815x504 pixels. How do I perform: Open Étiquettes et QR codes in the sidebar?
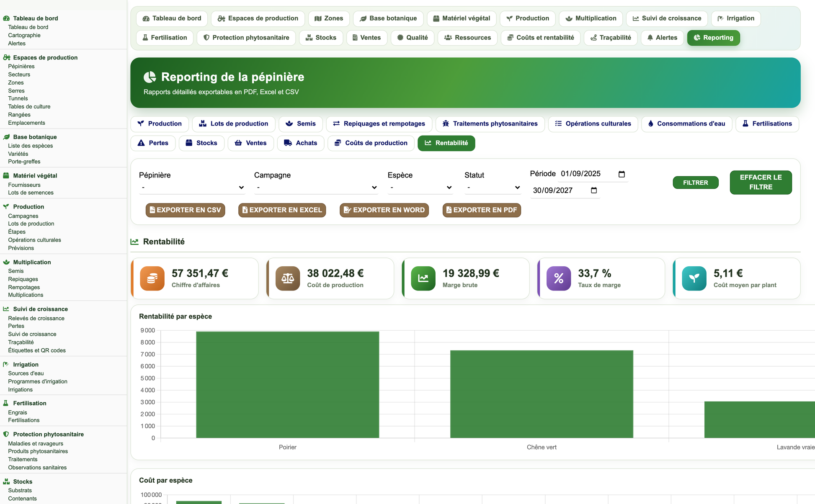point(37,350)
